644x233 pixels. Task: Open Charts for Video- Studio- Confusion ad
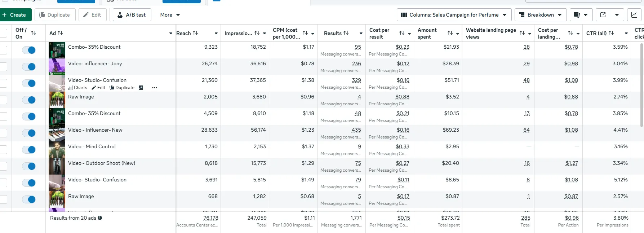[x=78, y=88]
